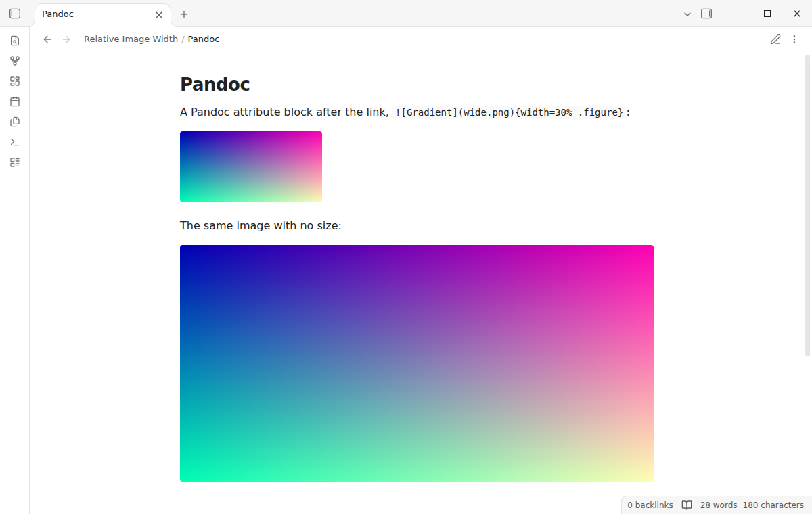Click the Pandoc heading
The image size is (812, 514).
(215, 85)
